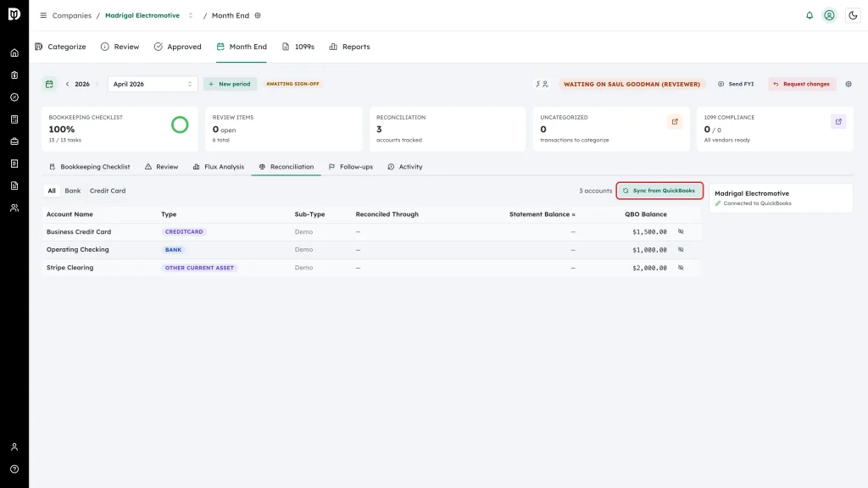
Task: Open user account avatar
Action: pyautogui.click(x=829, y=15)
